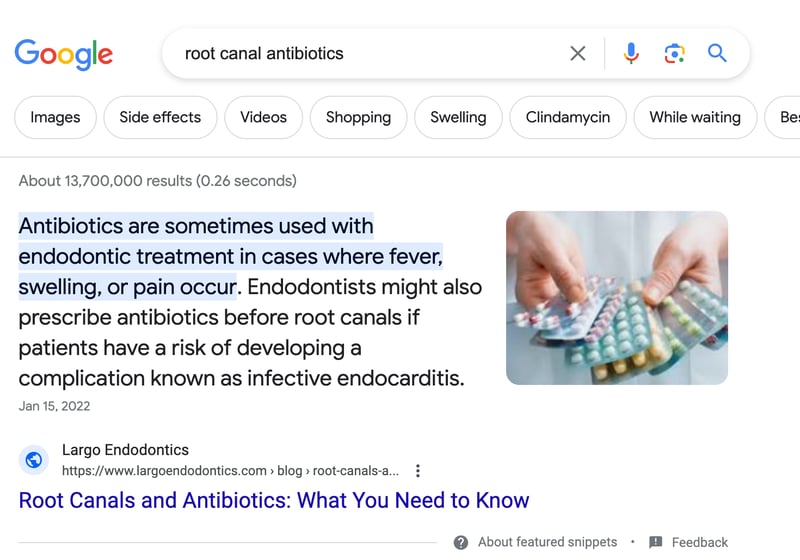Image resolution: width=800 pixels, height=560 pixels.
Task: Filter results by Swelling
Action: 458,117
